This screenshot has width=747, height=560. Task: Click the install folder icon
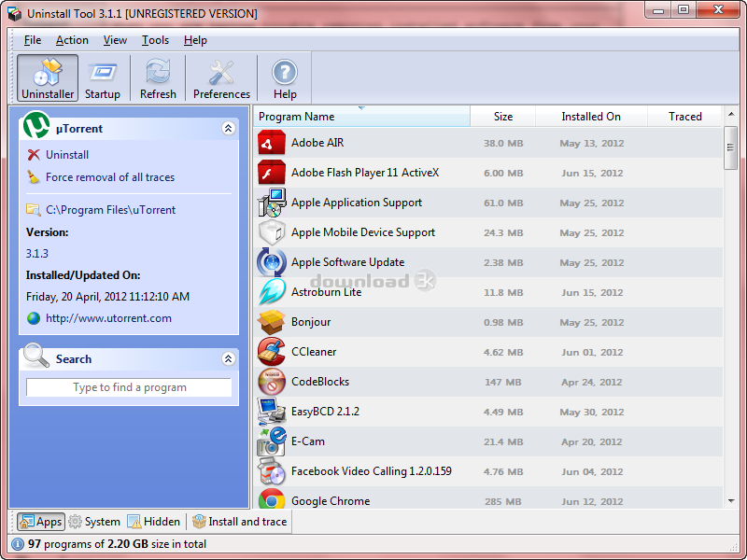34,209
